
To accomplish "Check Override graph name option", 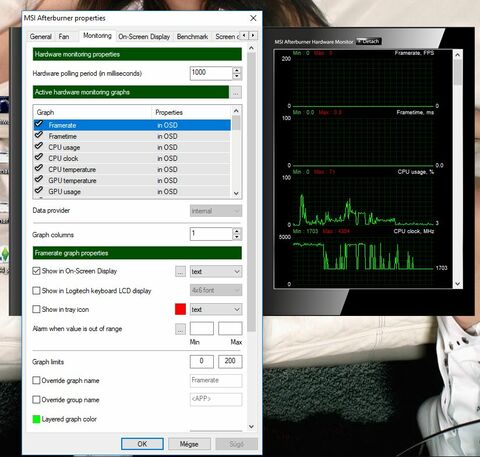I will pyautogui.click(x=36, y=380).
